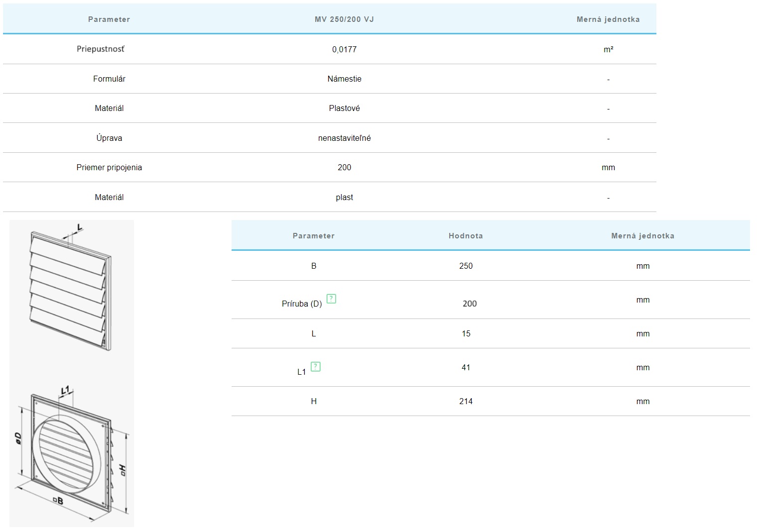Click the MV 250/200 VJ column header
The height and width of the screenshot is (532, 760).
344,19
